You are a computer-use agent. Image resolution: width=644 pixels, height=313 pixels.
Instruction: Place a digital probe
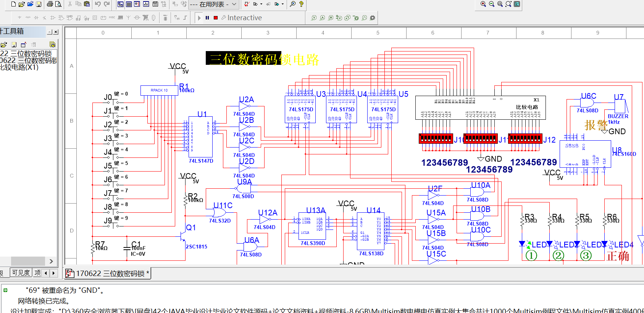[364, 18]
